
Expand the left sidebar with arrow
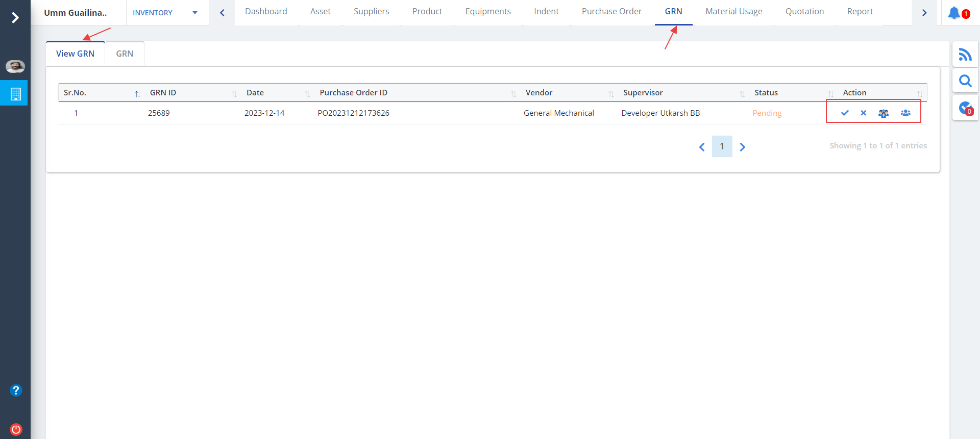15,18
